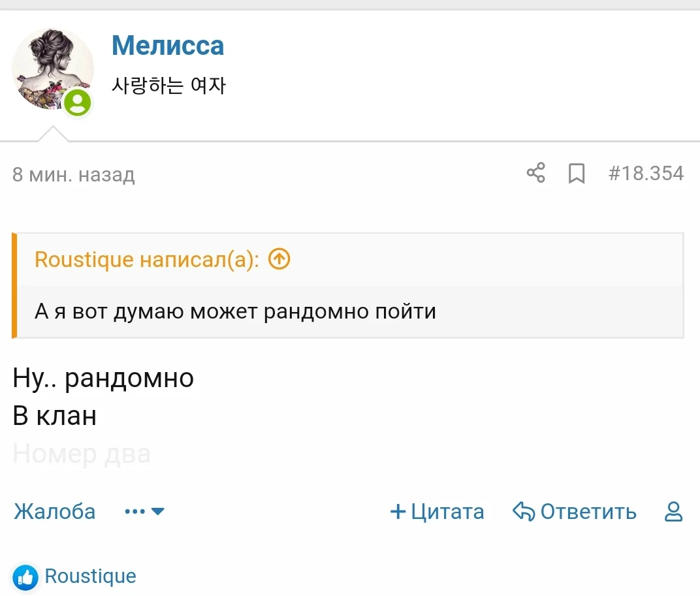Viewport: 700px width, 596px height.
Task: Open the share options for this post
Action: point(535,173)
